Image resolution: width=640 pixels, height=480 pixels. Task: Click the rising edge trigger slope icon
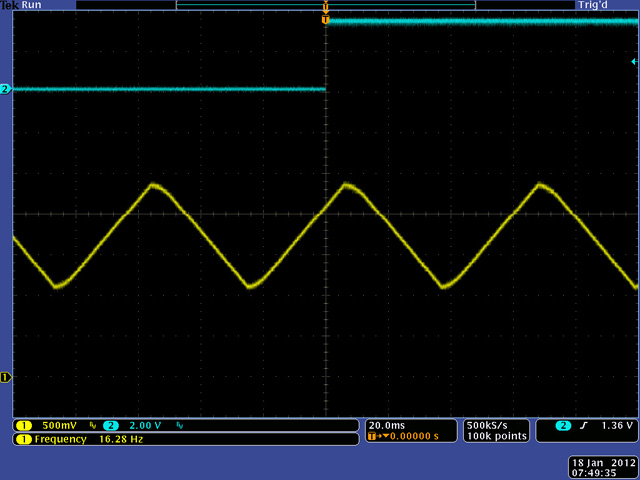(583, 426)
